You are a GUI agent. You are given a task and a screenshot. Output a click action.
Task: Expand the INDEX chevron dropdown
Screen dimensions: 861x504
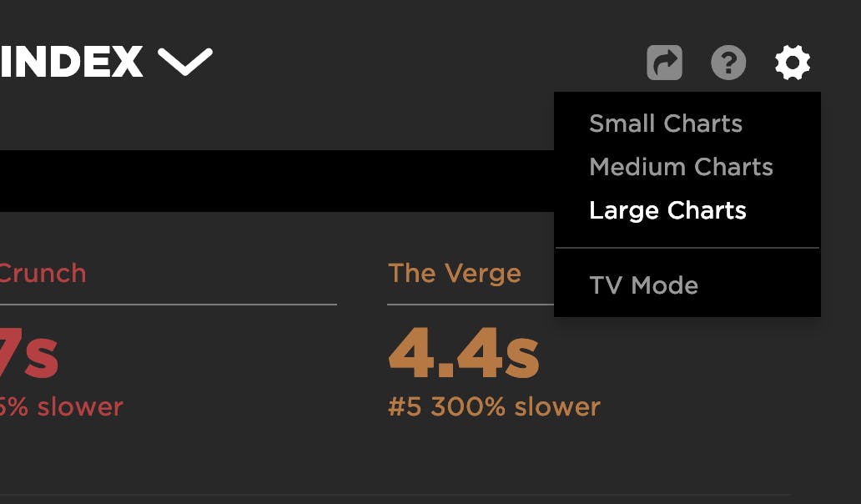tap(185, 62)
